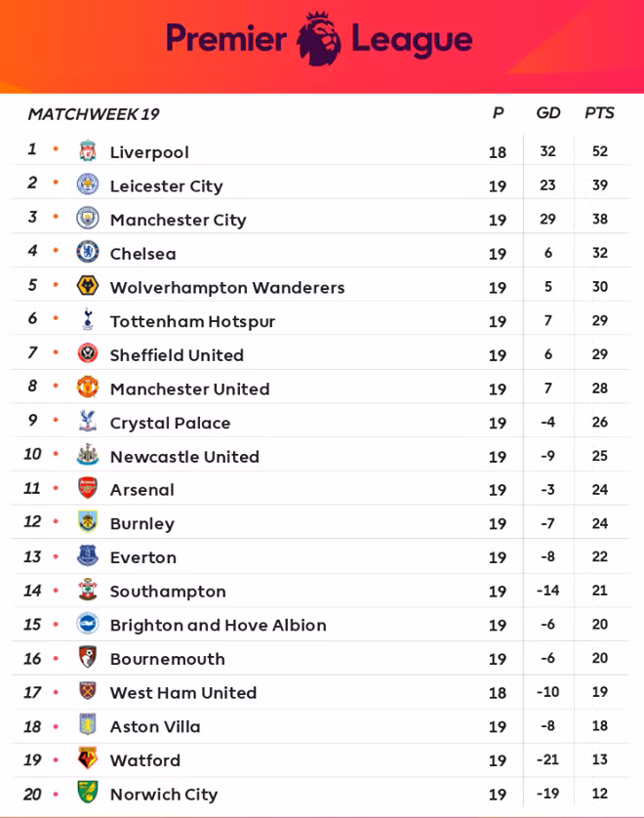Click the GD column header
644x818 pixels.
(x=548, y=113)
